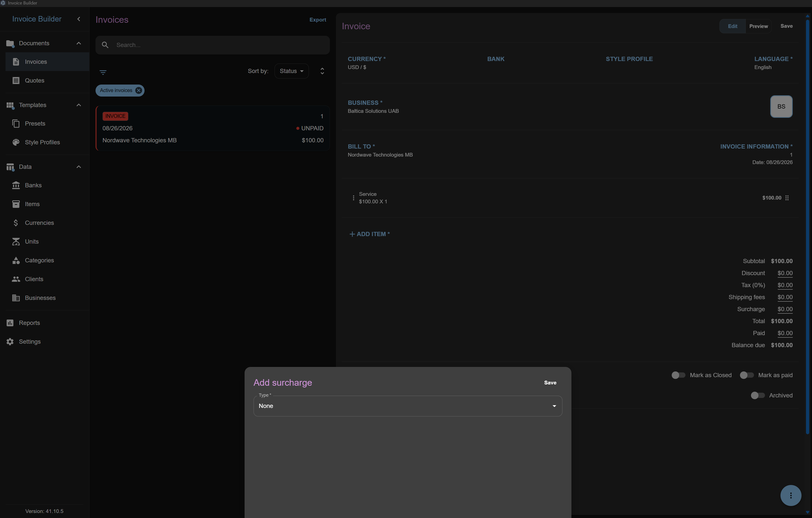Collapse the Templates section
This screenshot has height=518, width=812.
tap(79, 105)
